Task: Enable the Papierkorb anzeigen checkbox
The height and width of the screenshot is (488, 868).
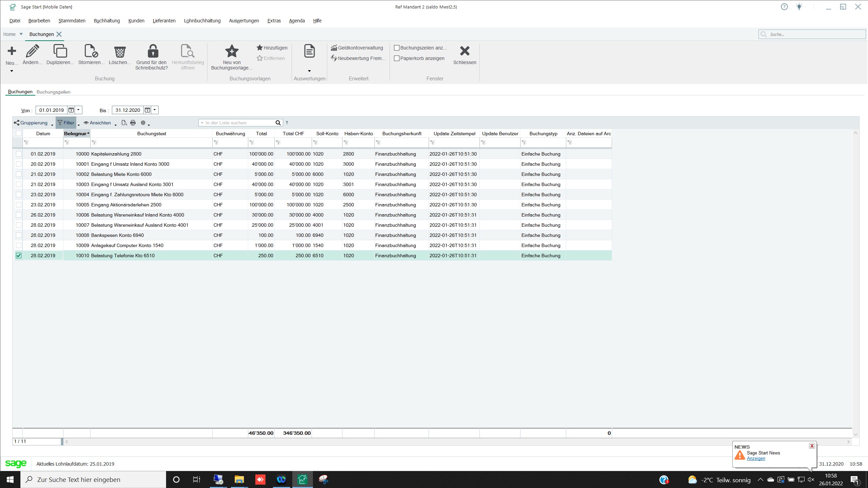Action: tap(397, 58)
